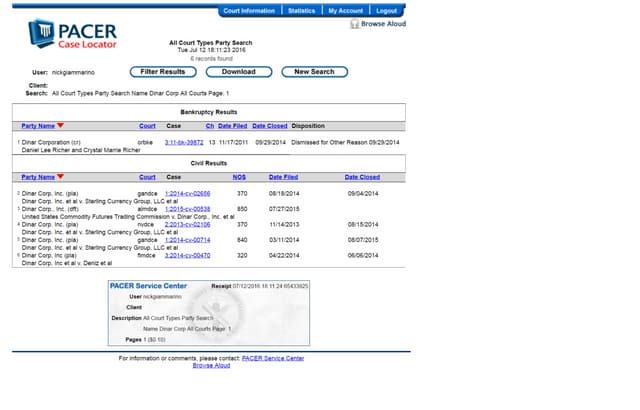Sort bankruptcy results by Party Name

tap(38, 126)
